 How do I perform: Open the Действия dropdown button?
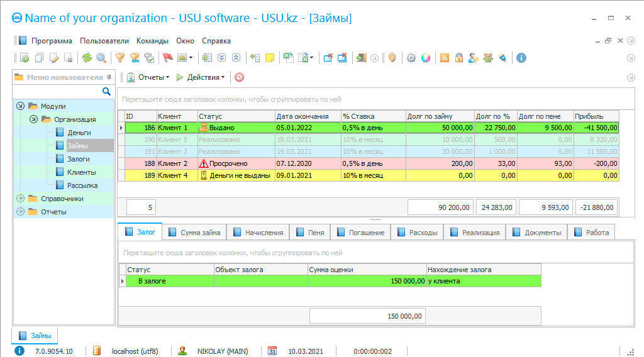[201, 77]
